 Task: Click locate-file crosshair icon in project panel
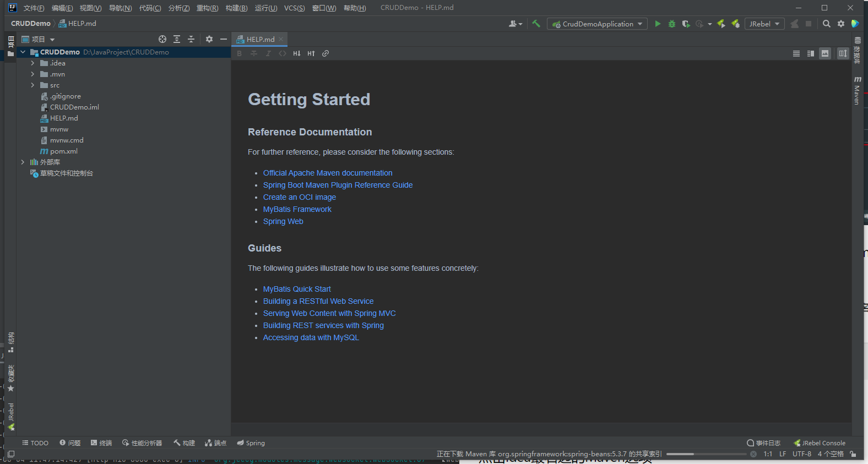[x=162, y=39]
